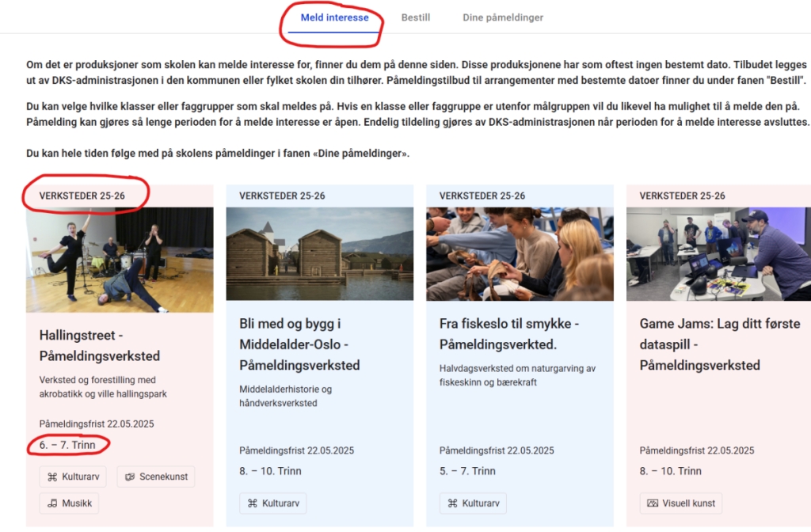Click the 6. – 7. Trinn text
811x532 pixels.
[67, 445]
